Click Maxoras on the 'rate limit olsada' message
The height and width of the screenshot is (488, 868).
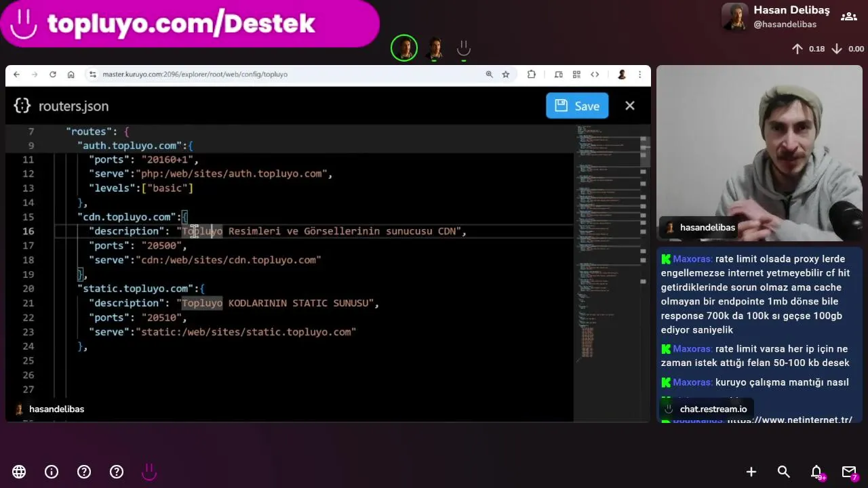[x=692, y=259]
